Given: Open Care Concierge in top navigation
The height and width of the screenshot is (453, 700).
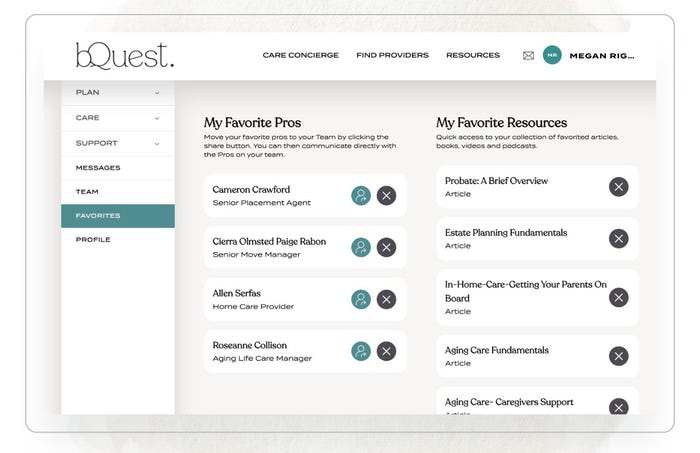Looking at the screenshot, I should pos(300,56).
